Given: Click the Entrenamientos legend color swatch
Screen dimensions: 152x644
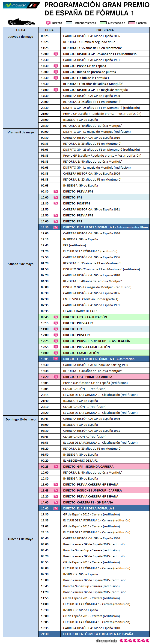Looking at the screenshot, I should tap(69, 23).
